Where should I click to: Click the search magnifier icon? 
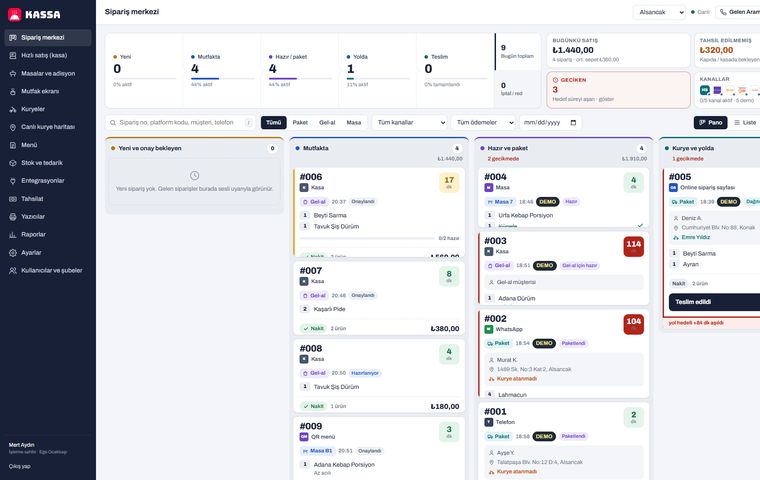click(x=113, y=123)
